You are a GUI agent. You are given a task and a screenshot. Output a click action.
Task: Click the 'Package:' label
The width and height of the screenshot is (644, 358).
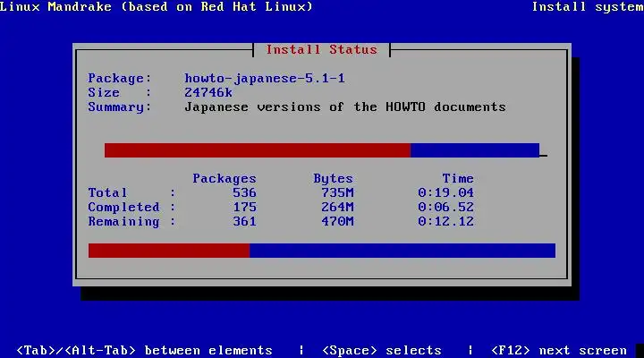[120, 78]
